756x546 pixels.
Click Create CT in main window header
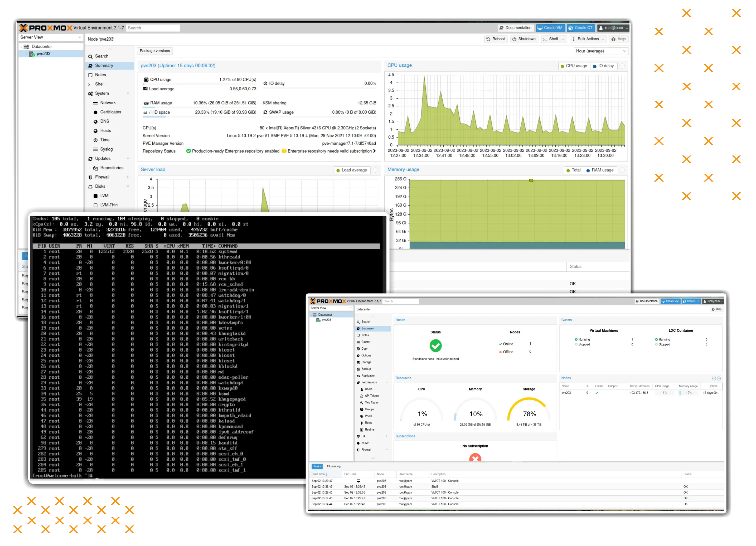point(580,28)
